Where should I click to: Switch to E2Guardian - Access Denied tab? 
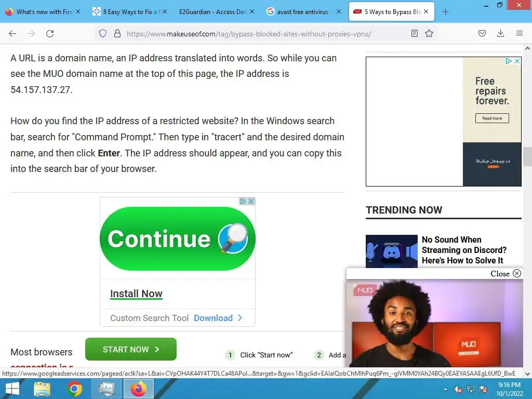coord(217,12)
